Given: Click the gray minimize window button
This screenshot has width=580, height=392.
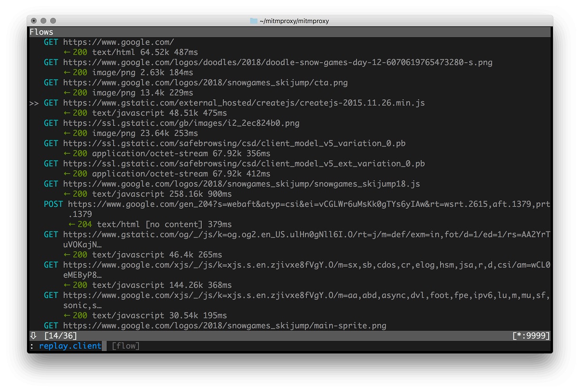Looking at the screenshot, I should 43,21.
